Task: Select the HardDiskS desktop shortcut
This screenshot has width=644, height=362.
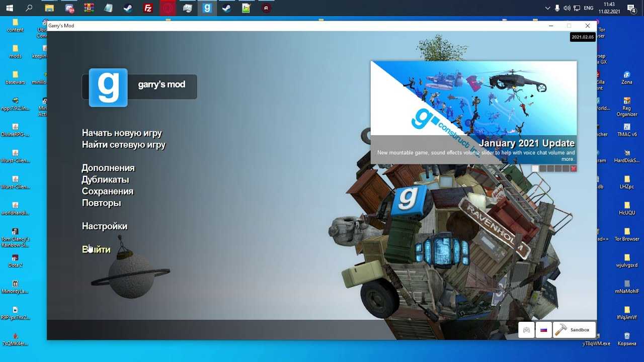Action: (627, 156)
